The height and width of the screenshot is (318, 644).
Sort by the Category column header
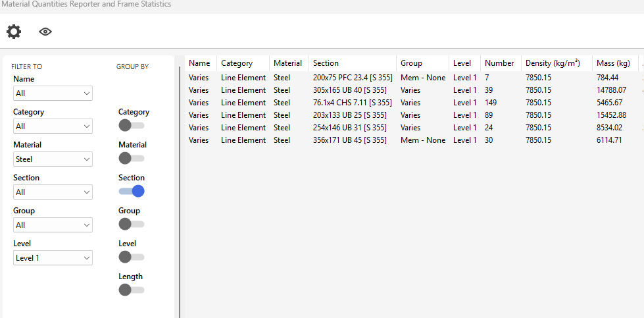[x=243, y=63]
